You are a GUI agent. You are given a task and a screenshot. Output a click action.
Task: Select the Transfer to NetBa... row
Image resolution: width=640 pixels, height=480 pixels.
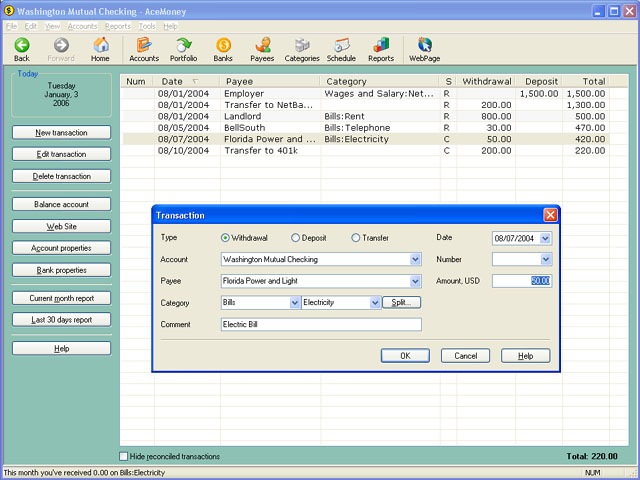(x=365, y=105)
